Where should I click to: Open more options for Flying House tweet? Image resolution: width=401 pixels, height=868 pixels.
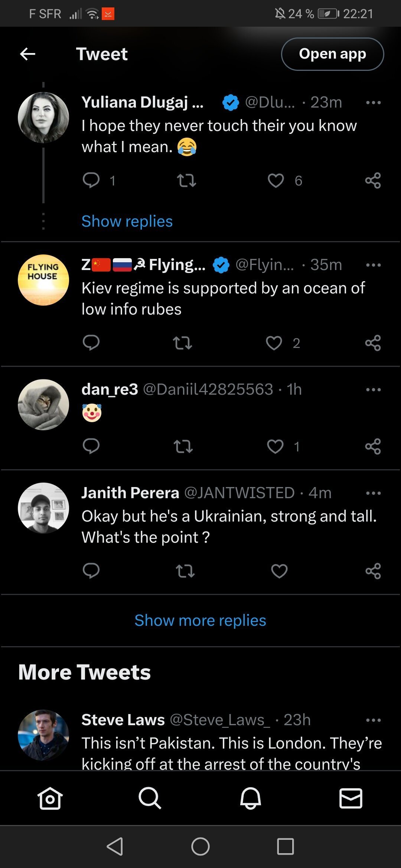tap(373, 265)
